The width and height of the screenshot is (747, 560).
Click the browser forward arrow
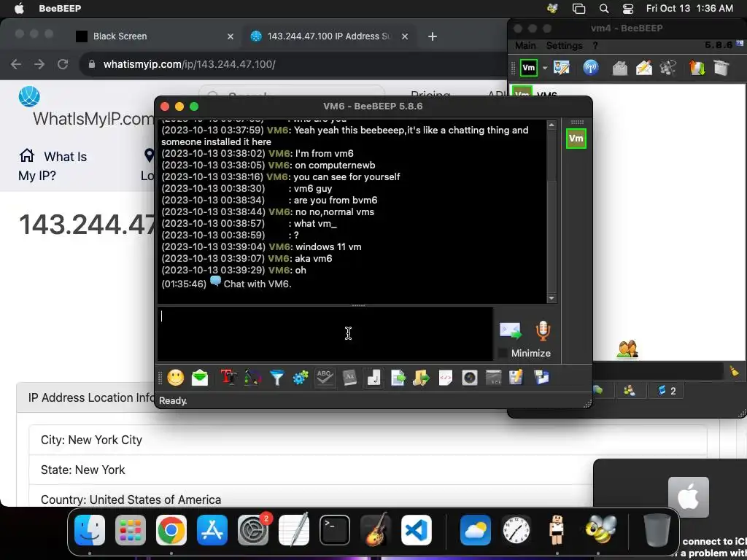(x=39, y=64)
